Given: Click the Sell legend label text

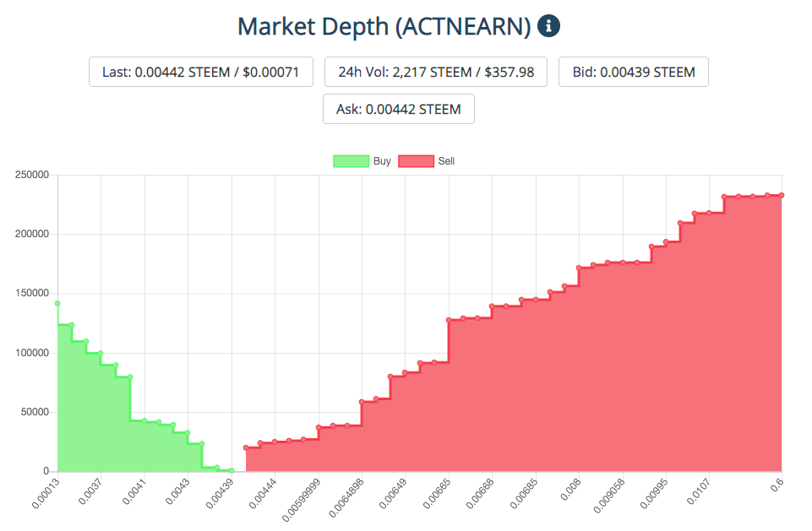Looking at the screenshot, I should pos(446,161).
